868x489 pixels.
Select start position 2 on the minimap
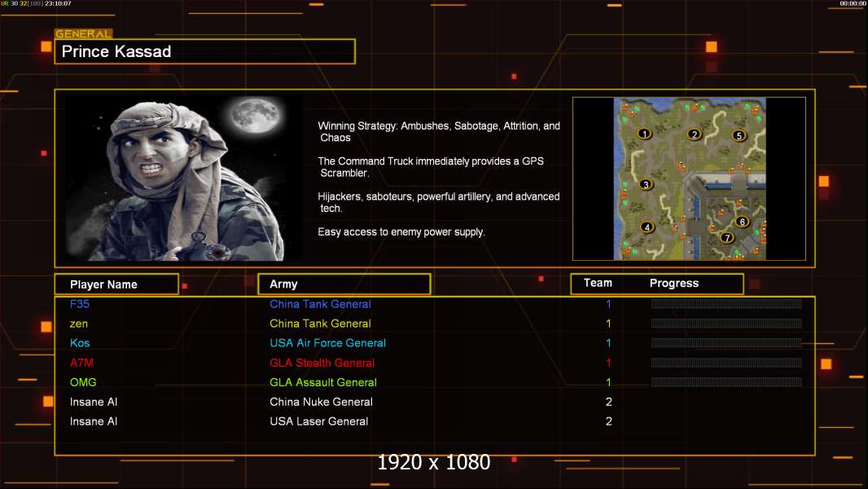tap(694, 134)
